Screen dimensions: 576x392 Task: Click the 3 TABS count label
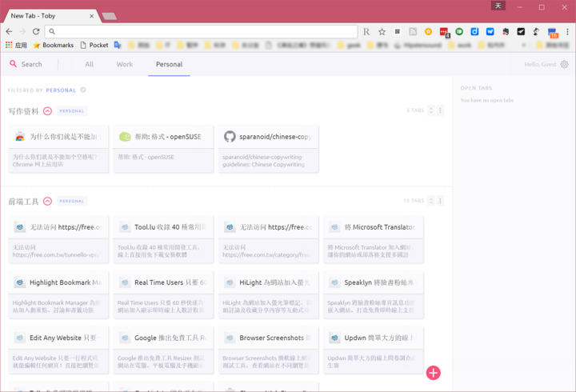415,110
